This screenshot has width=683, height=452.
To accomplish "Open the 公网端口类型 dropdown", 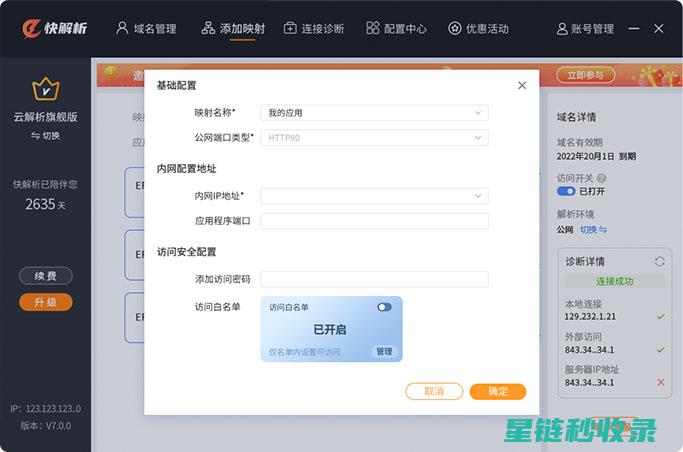I will (374, 138).
